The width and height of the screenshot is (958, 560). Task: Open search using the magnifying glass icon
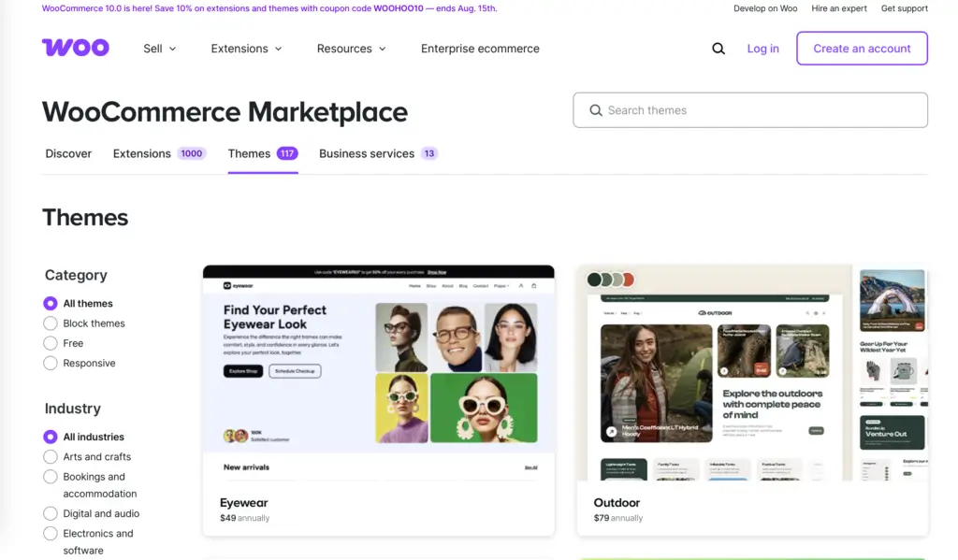(718, 48)
